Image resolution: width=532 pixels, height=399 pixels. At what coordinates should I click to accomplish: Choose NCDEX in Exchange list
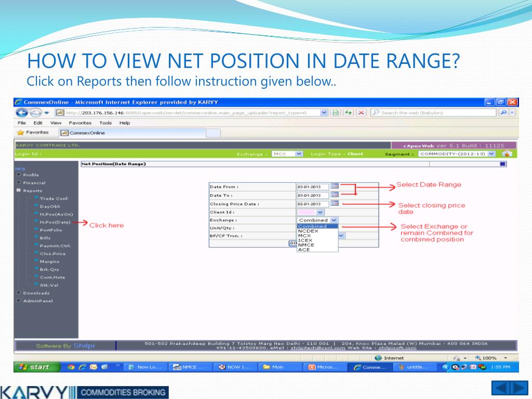[317, 231]
